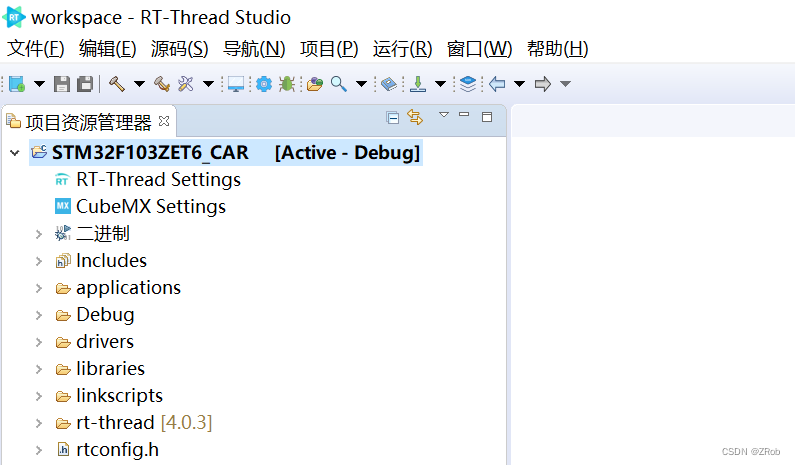Click the Back navigation arrow icon
This screenshot has height=465, width=795.
coord(497,84)
